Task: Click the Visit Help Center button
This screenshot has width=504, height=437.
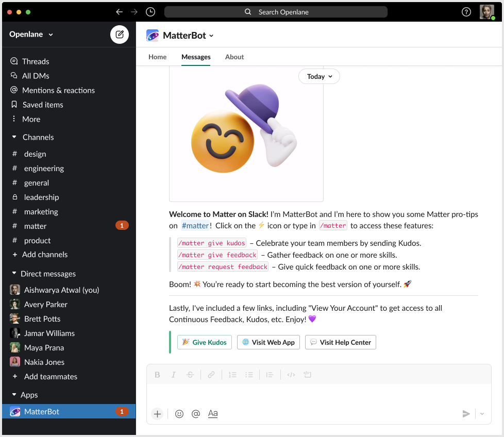Action: 341,342
